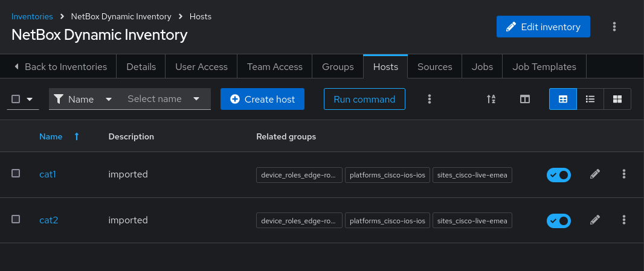This screenshot has height=271, width=644.
Task: Click the ascending sort arrow beside Name
Action: 76,136
